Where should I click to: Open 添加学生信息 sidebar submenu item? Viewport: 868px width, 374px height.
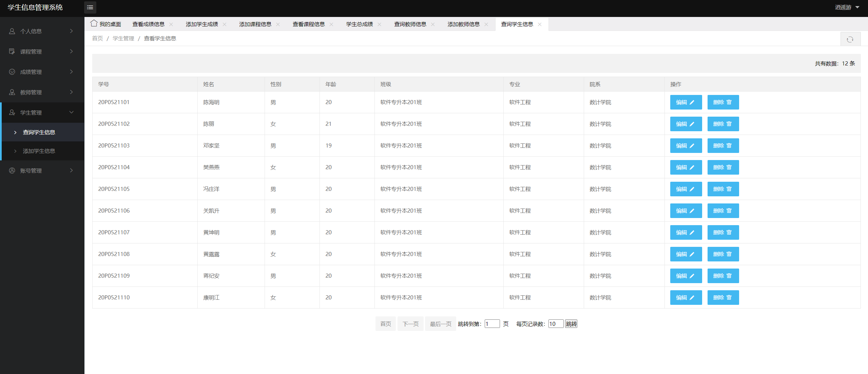[x=39, y=151]
